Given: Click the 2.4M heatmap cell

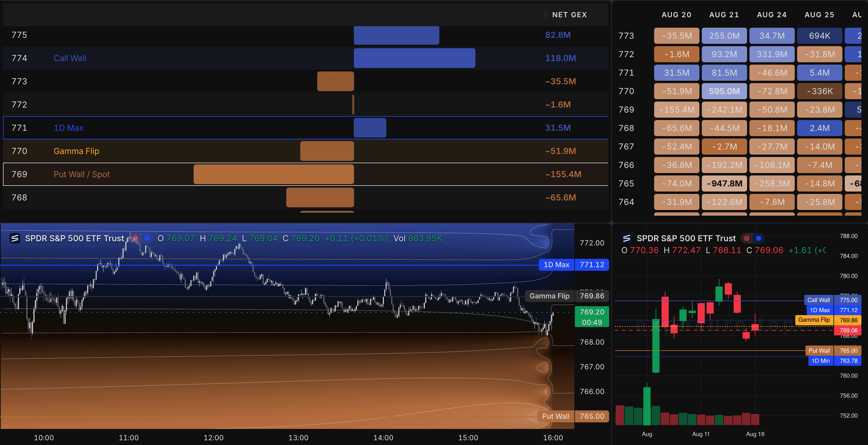Looking at the screenshot, I should pyautogui.click(x=819, y=128).
